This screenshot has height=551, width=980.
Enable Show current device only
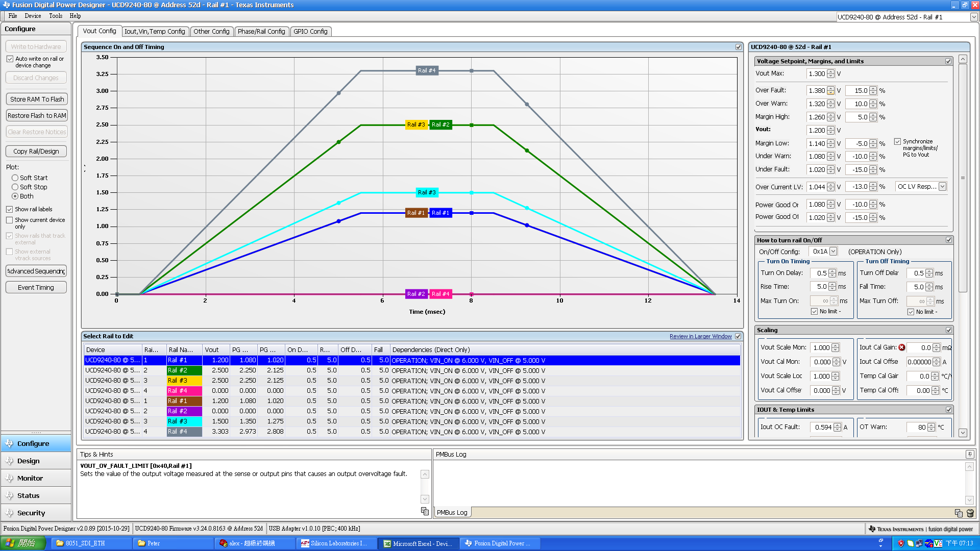(x=10, y=220)
